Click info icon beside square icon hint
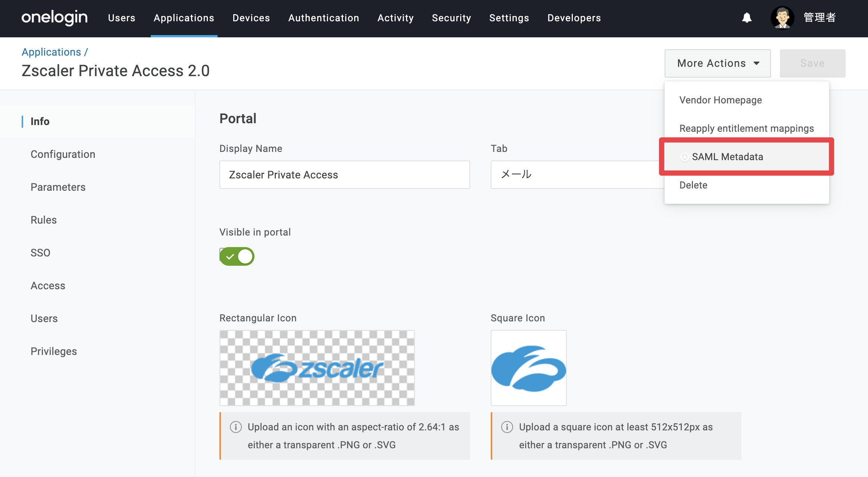Image resolution: width=868 pixels, height=477 pixels. [x=507, y=427]
